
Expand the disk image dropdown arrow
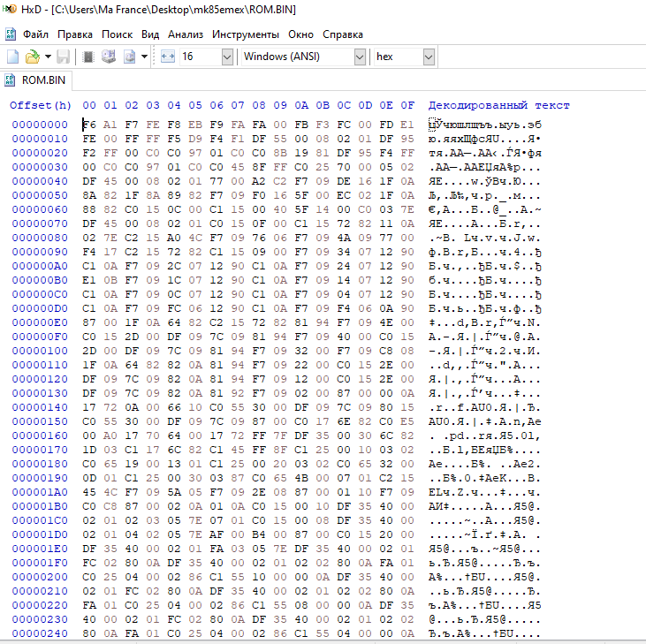144,57
